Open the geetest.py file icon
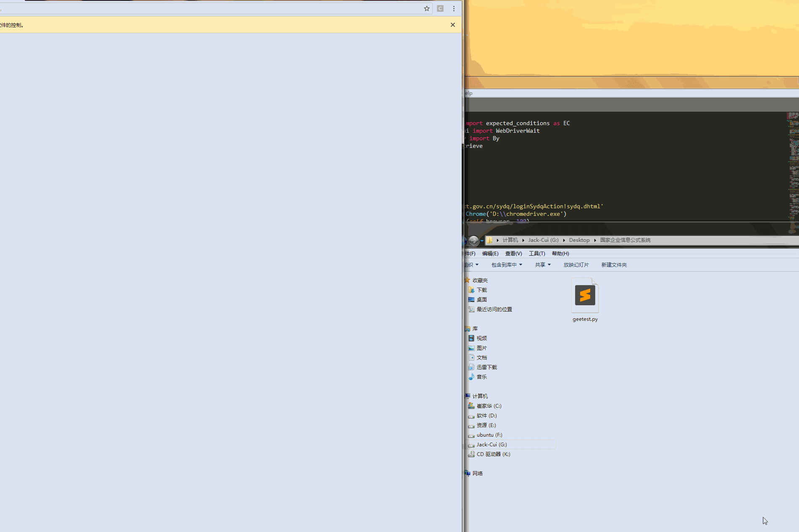The width and height of the screenshot is (799, 532). click(585, 296)
